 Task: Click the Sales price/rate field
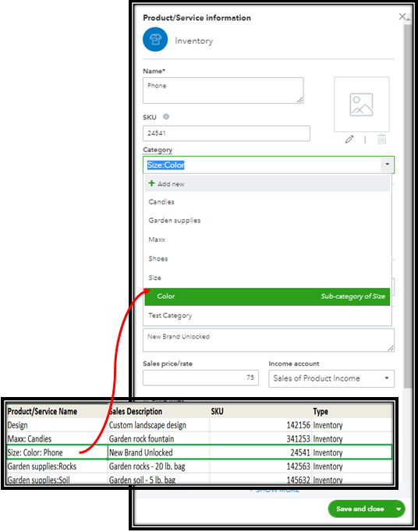[200, 378]
